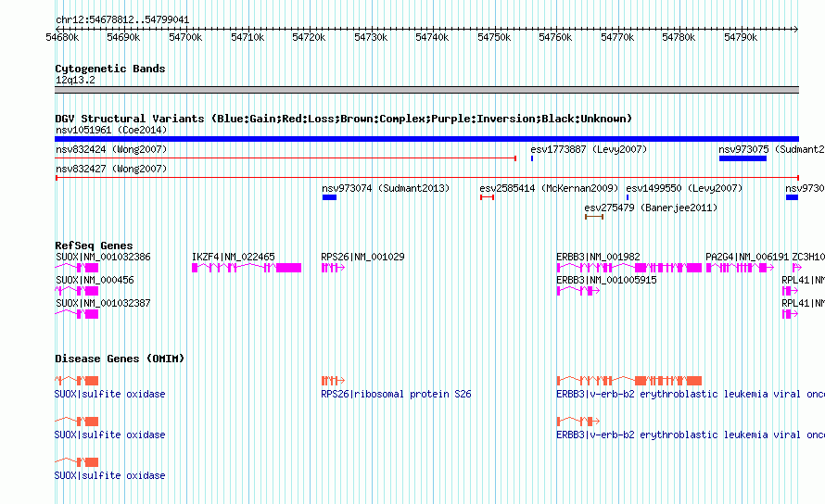
Task: Click the 54680k ruler tick label
Action: tap(62, 37)
